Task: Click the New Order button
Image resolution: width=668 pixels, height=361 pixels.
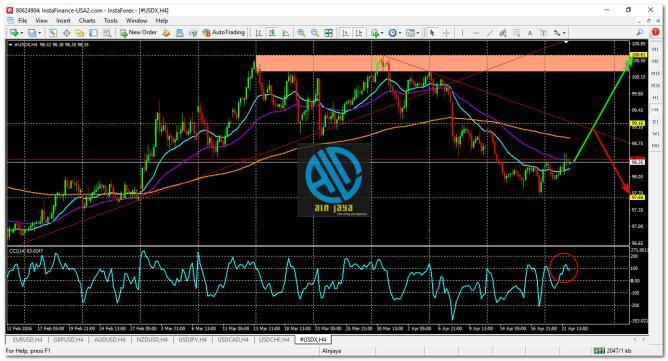Action: (138, 32)
